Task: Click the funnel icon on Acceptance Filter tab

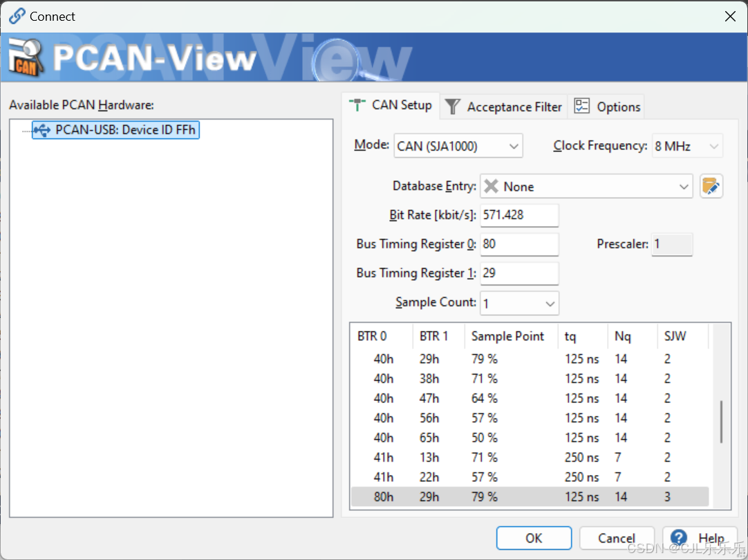Action: click(x=452, y=106)
